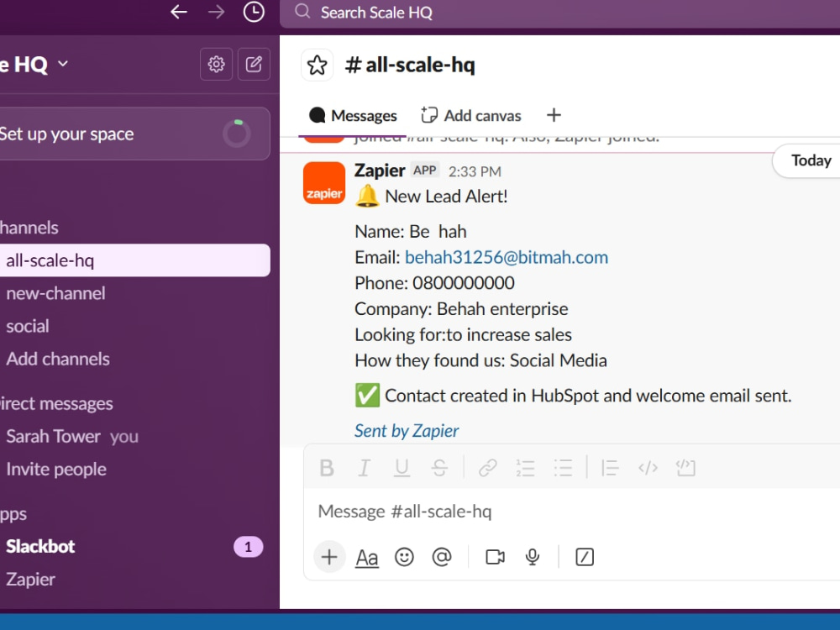Collapse the Channels section header
The image size is (840, 630).
click(29, 228)
